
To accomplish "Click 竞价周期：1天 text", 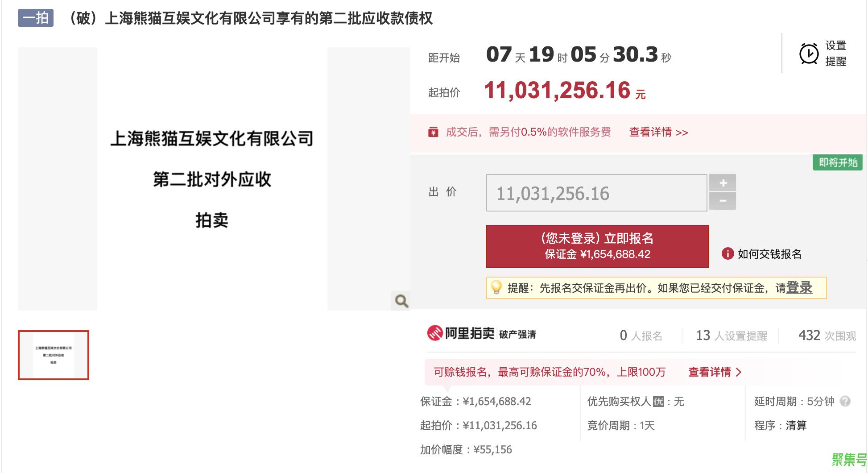I will point(621,426).
